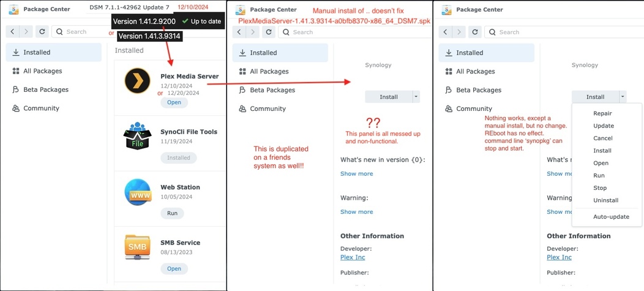Expand Show more under Warning, middle panel
This screenshot has height=291, width=644.
(x=356, y=212)
